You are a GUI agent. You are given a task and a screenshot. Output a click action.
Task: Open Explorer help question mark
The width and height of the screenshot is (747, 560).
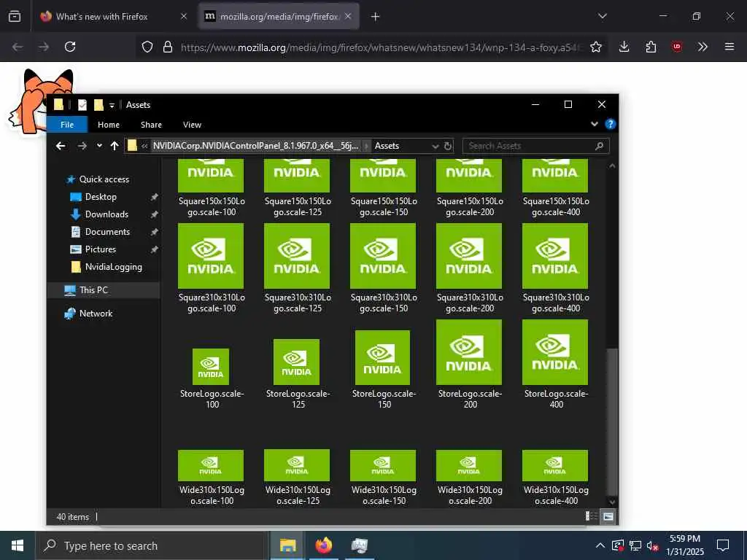pyautogui.click(x=610, y=124)
